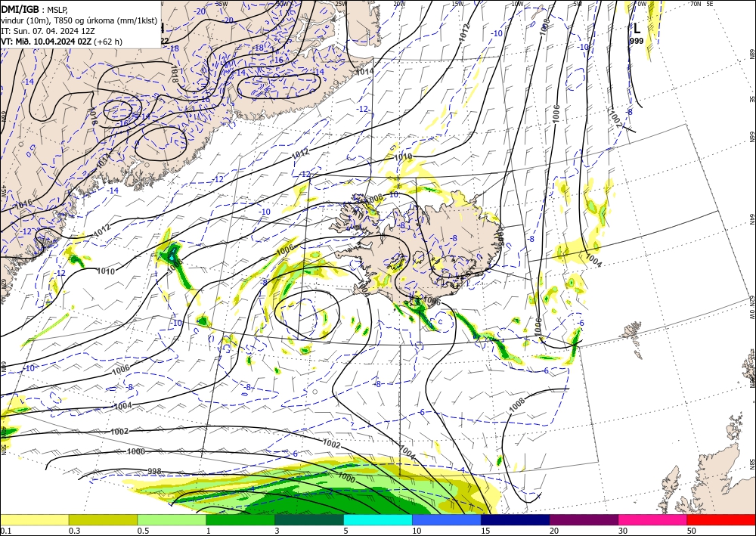The height and width of the screenshot is (536, 756).
Task: Click the olive yellow 0.3–0.5 legend swatch
Action: 103,520
